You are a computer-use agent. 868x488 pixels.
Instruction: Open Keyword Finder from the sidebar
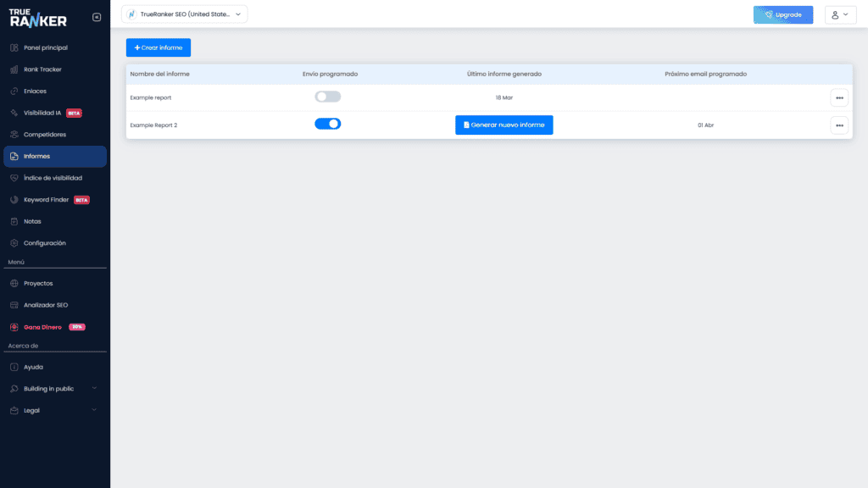coord(47,200)
